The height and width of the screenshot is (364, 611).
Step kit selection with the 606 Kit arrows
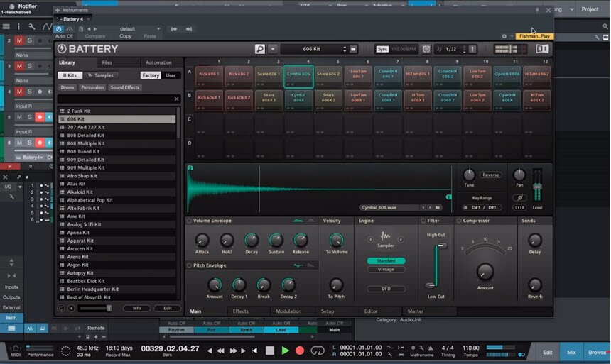pyautogui.click(x=344, y=49)
